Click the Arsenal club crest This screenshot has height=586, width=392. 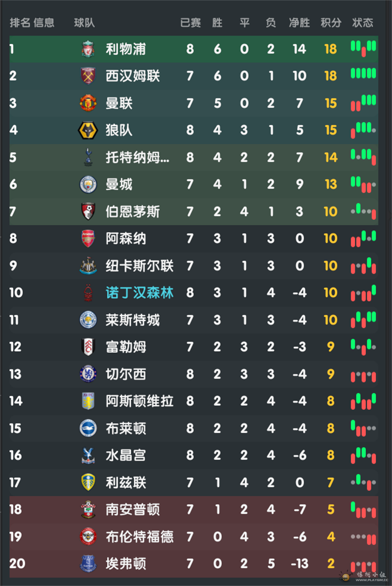pos(88,239)
